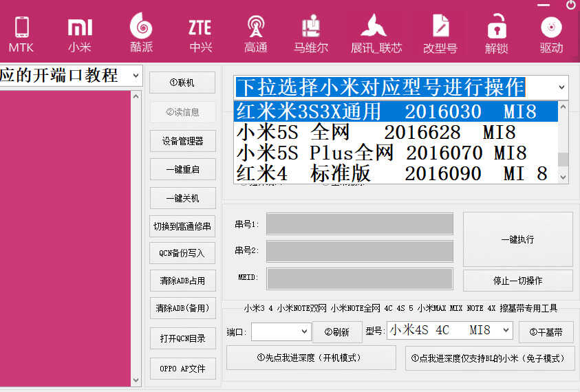
Task: Click the model list scrollbar thumb
Action: (x=563, y=160)
